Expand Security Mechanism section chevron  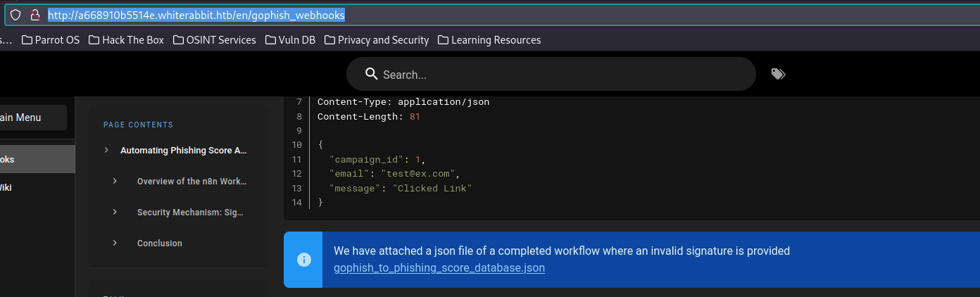click(115, 212)
